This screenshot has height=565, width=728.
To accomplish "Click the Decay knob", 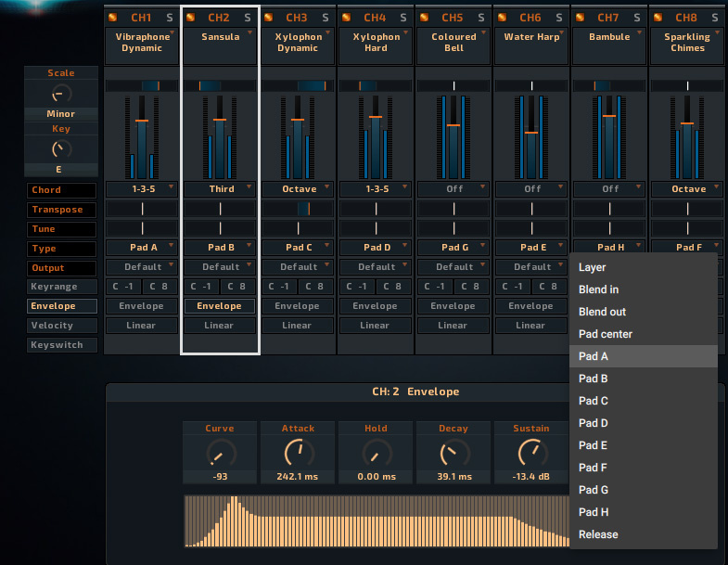I will [x=453, y=454].
